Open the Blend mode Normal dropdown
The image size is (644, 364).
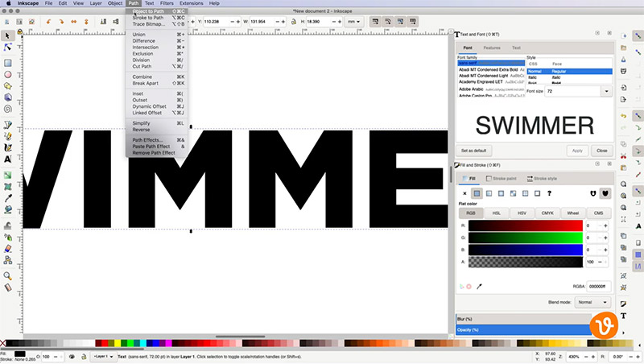592,302
